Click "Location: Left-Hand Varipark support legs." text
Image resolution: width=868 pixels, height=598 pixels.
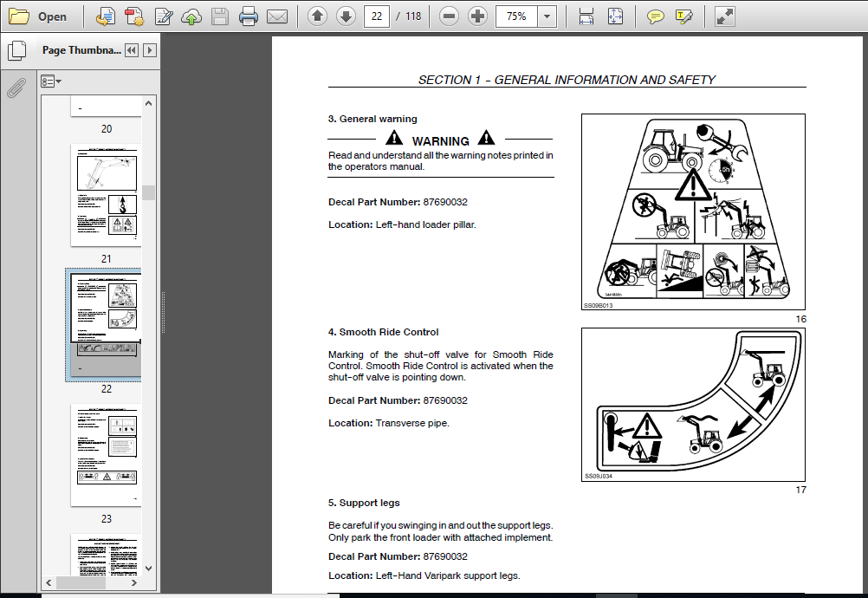tap(424, 575)
